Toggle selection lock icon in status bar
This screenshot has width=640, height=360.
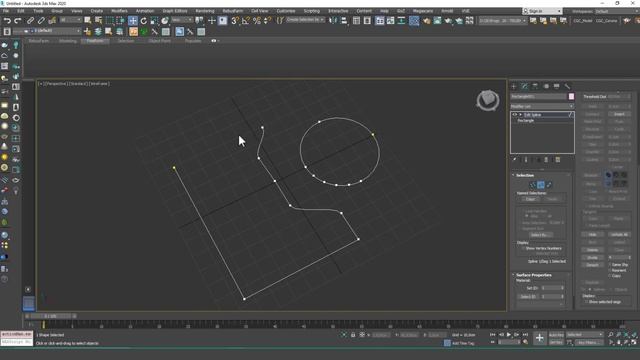353,335
